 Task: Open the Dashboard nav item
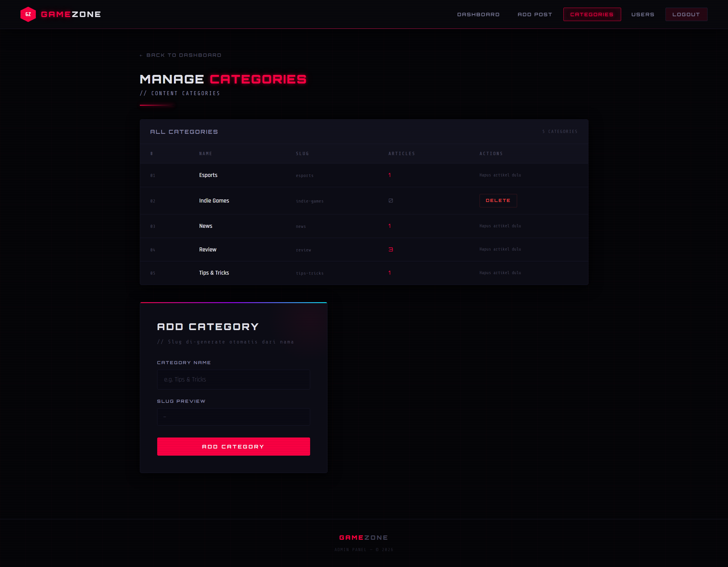click(x=478, y=14)
